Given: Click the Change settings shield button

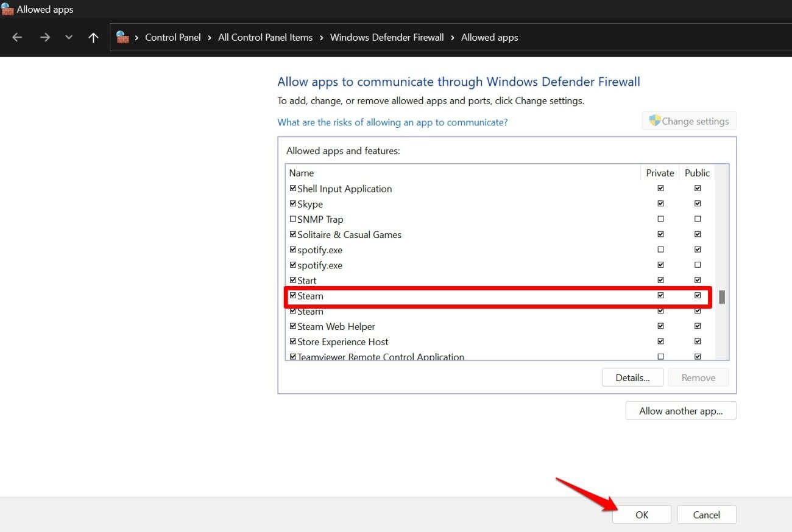Looking at the screenshot, I should click(x=689, y=121).
